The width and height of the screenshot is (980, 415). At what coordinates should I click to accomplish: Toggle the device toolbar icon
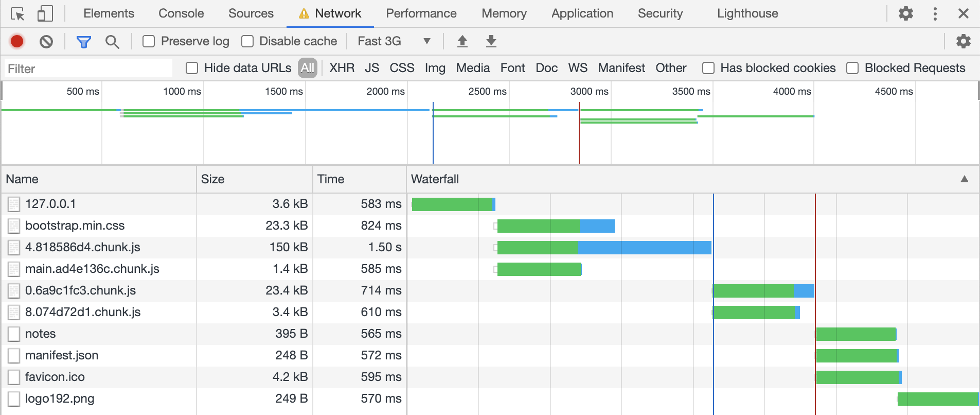point(45,13)
